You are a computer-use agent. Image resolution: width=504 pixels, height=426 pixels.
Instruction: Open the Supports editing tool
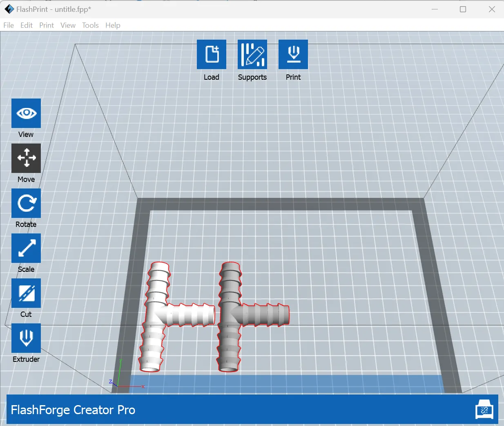coord(252,54)
